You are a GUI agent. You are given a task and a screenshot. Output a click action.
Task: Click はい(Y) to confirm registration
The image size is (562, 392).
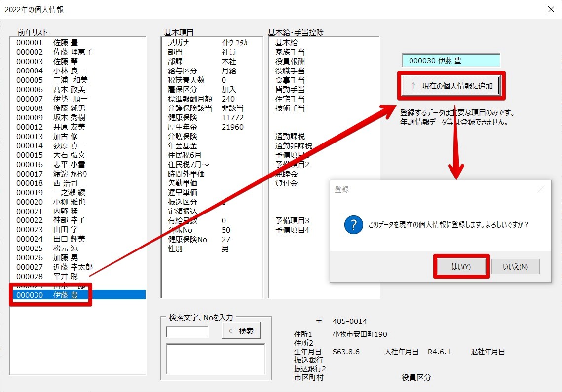coord(461,267)
